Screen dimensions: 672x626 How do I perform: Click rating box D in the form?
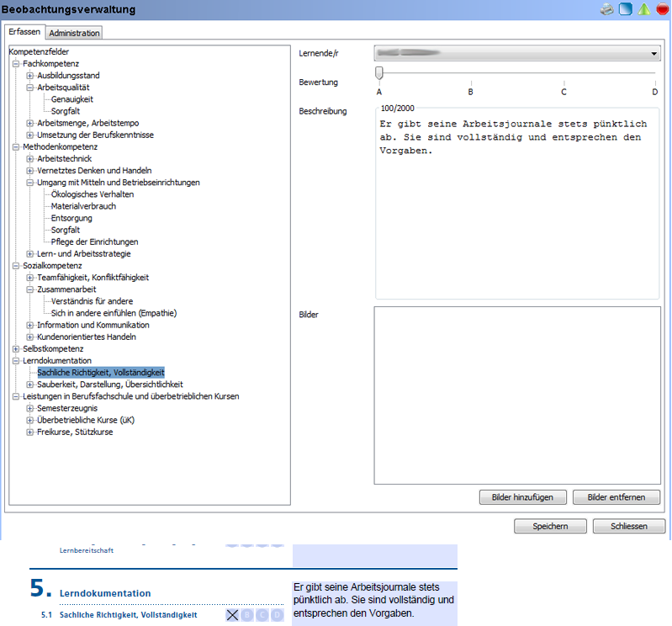(278, 615)
